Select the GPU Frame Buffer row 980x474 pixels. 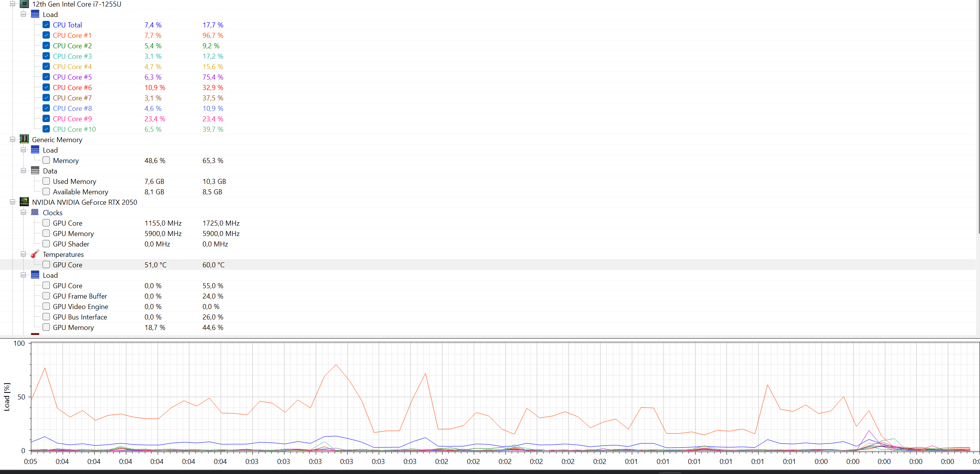point(80,296)
